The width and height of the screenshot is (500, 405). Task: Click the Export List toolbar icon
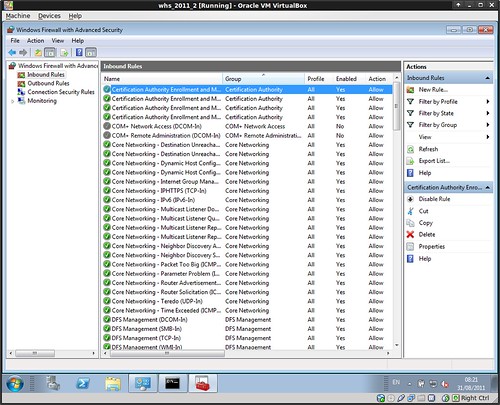pos(64,52)
